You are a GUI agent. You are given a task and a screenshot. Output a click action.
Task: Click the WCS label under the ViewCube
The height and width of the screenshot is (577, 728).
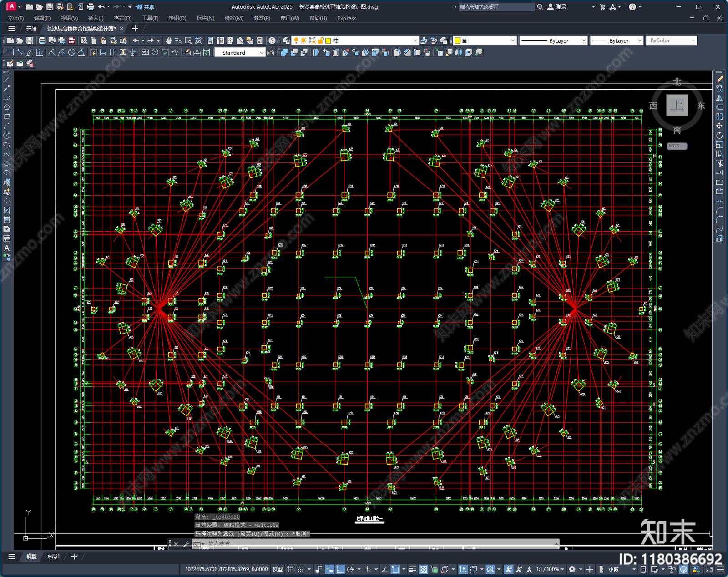[x=677, y=146]
